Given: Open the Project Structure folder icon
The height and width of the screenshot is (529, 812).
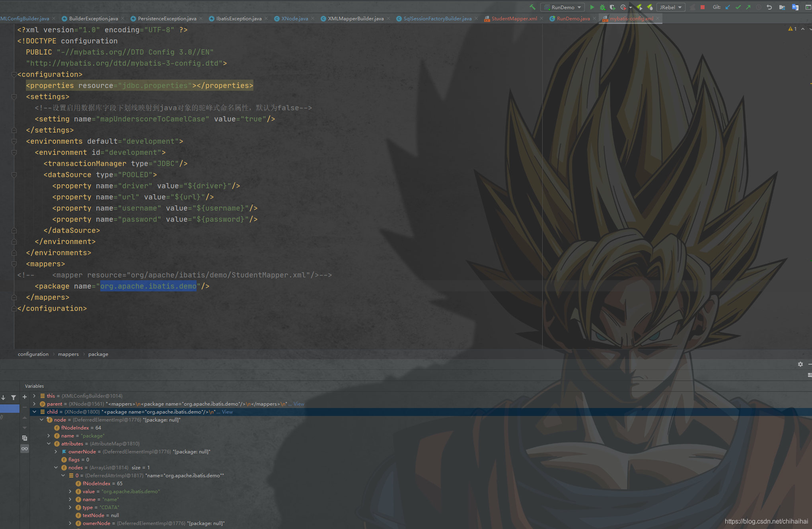Looking at the screenshot, I should click(782, 7).
